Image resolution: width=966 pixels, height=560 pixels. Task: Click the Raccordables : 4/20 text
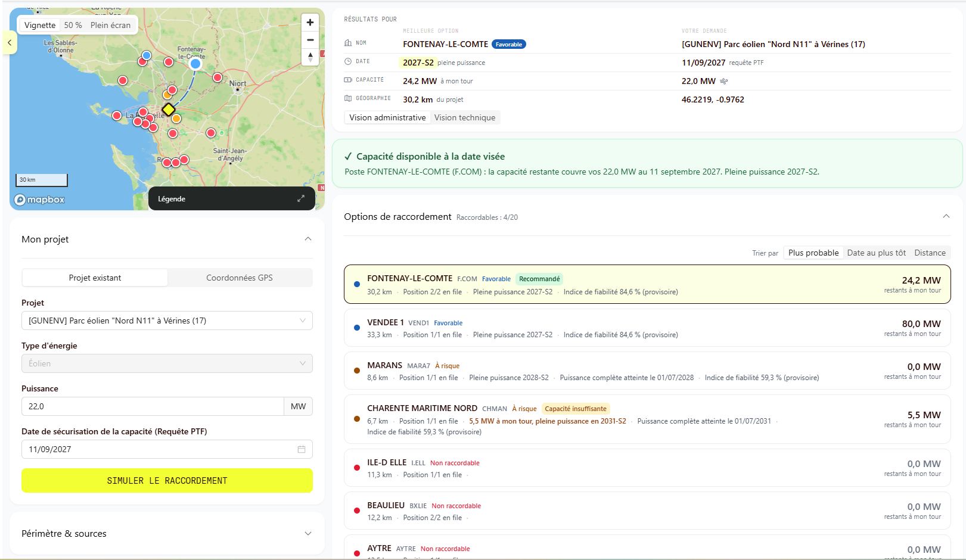[487, 217]
